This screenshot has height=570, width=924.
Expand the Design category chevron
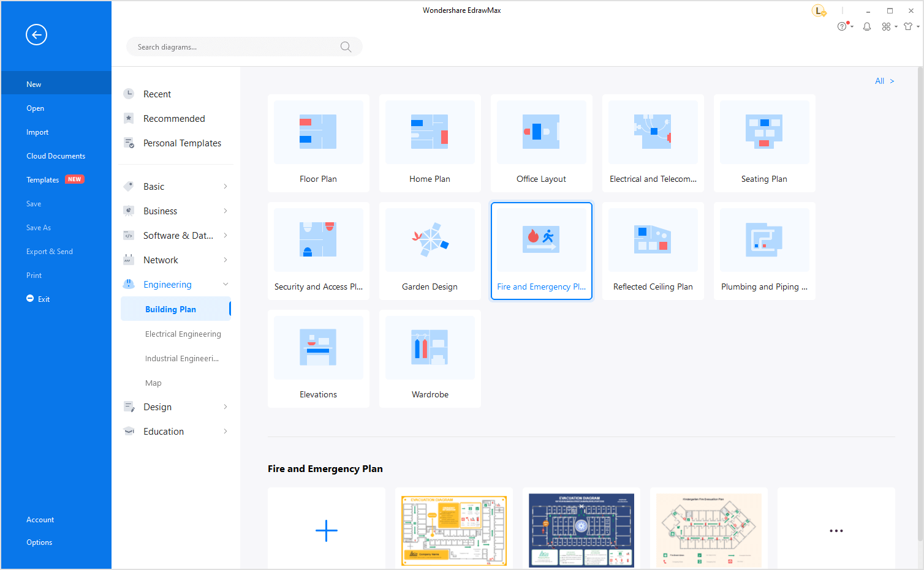pyautogui.click(x=225, y=407)
